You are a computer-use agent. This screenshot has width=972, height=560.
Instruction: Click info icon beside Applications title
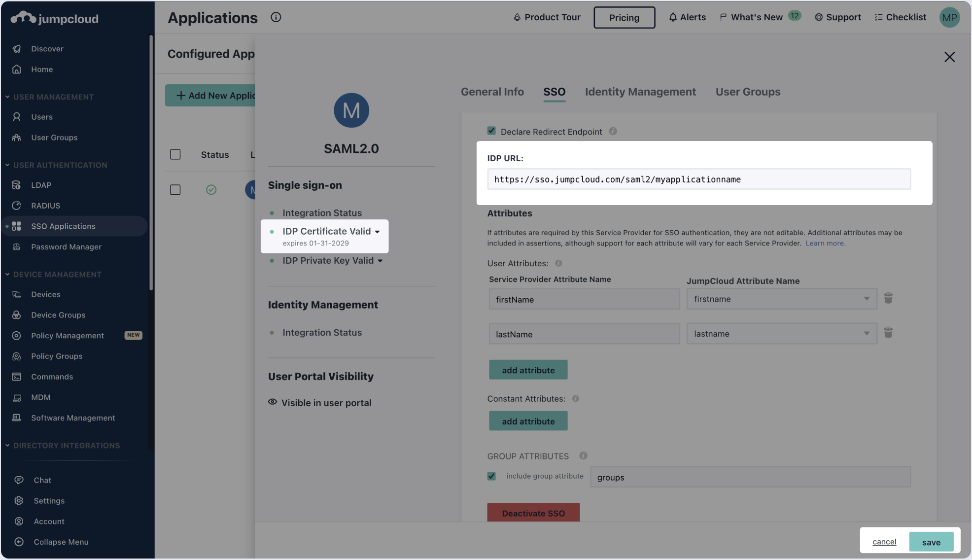[x=276, y=17]
